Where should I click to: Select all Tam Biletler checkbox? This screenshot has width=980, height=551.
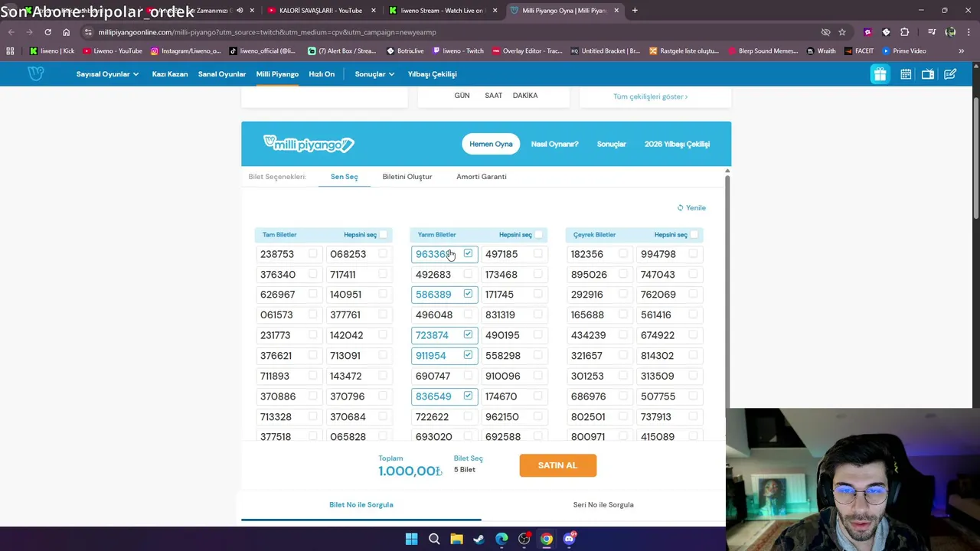tap(384, 234)
